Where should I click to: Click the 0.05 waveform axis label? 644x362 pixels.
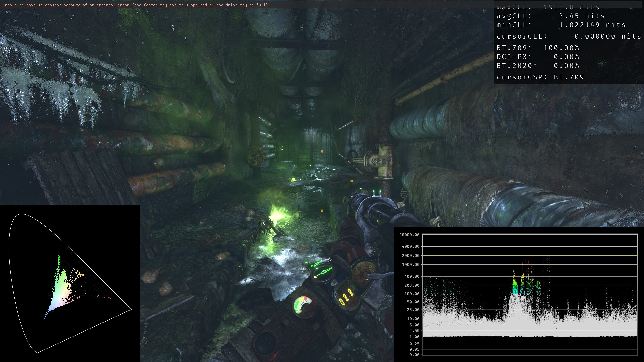point(414,350)
